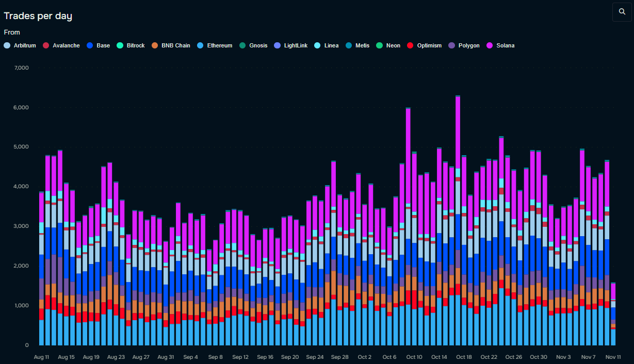Viewport: 634px width, 364px height.
Task: Toggle the Arbitrum legend series
Action: pyautogui.click(x=20, y=45)
